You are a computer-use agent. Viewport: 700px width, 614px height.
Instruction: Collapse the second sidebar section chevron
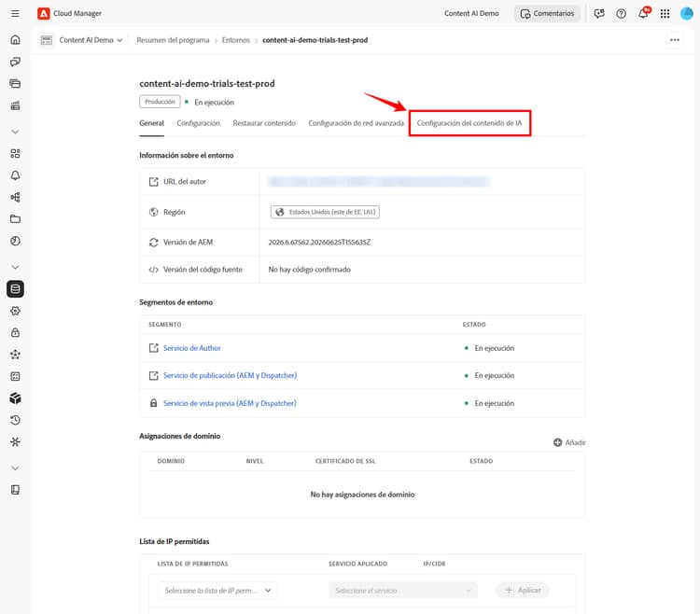coord(15,267)
